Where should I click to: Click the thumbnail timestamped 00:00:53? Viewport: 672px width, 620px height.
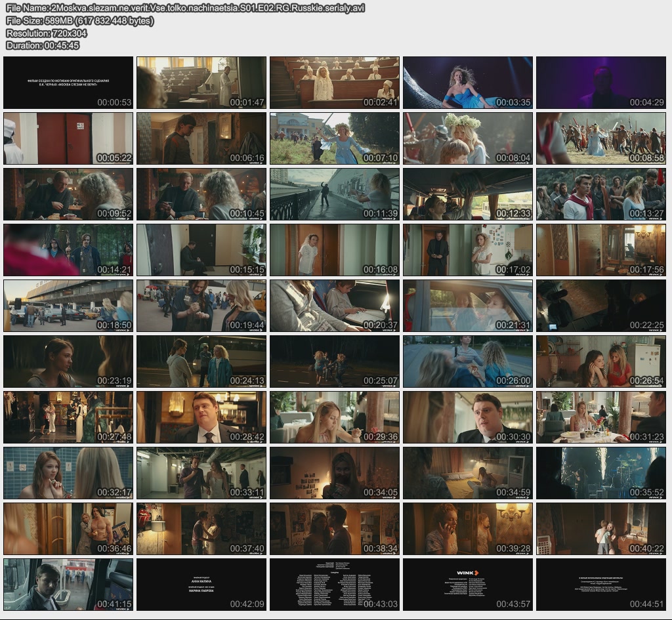coord(68,83)
